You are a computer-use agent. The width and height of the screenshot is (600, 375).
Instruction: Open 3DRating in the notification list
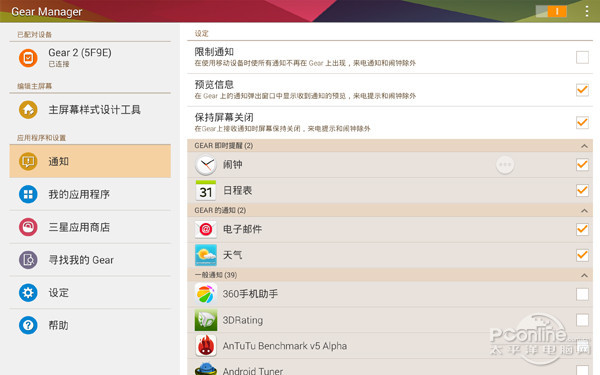point(390,320)
